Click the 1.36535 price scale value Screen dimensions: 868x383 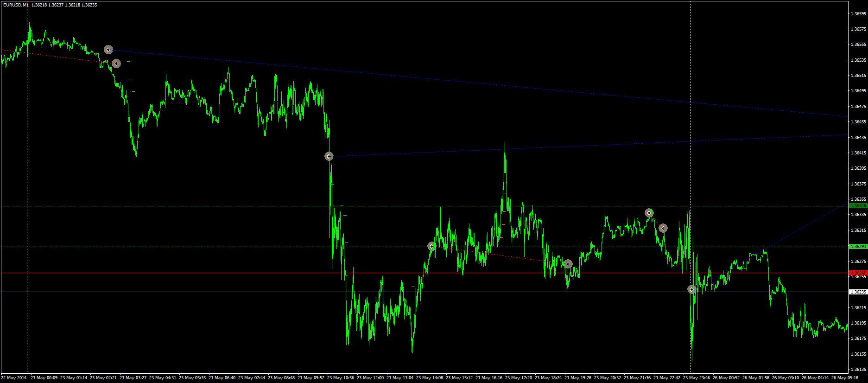pos(858,60)
